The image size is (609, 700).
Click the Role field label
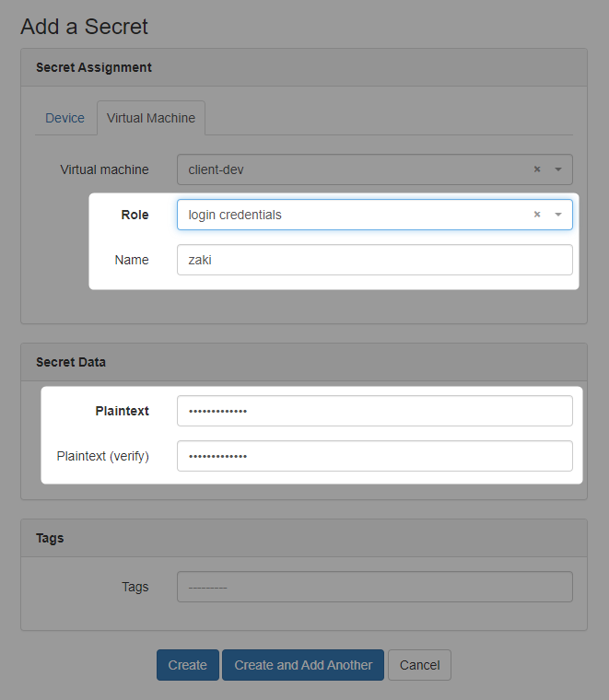pyautogui.click(x=135, y=215)
